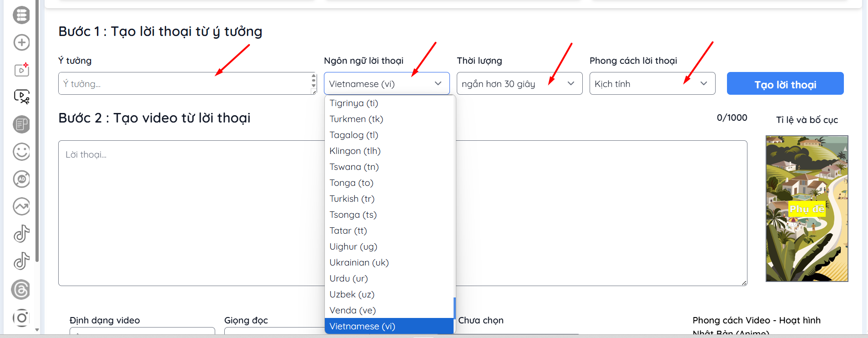Collapse the Vietnamese (vi) language dropdown
Viewport: 868px width, 338px height.
tap(387, 83)
